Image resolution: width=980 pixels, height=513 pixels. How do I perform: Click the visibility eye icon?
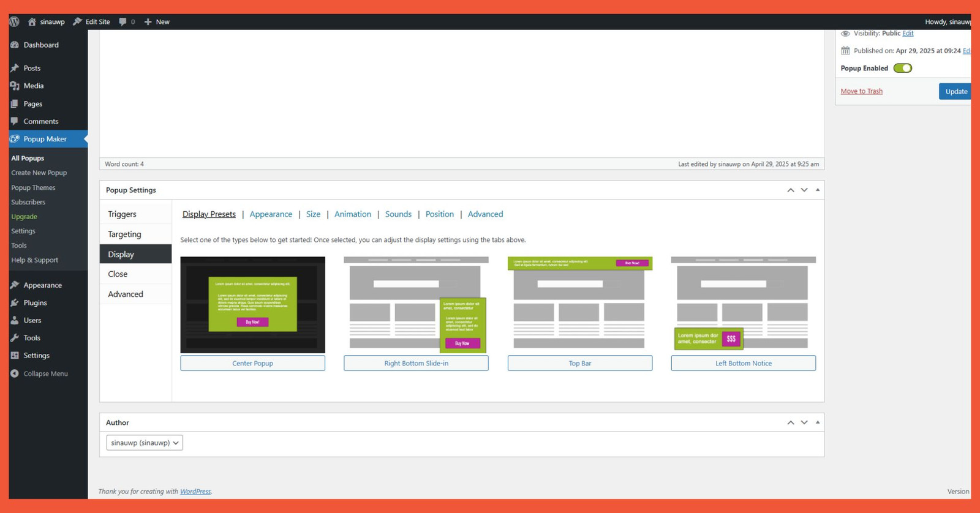(845, 34)
